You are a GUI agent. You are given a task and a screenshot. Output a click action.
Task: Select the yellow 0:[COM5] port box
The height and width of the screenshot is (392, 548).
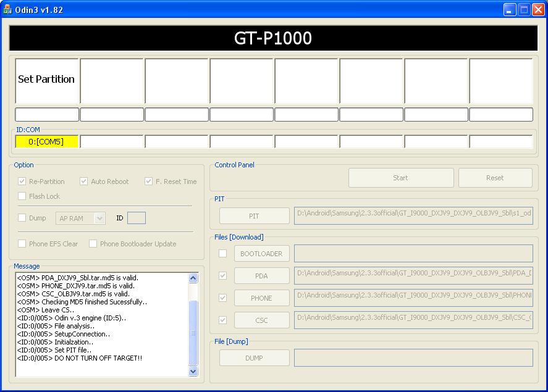[x=46, y=142]
